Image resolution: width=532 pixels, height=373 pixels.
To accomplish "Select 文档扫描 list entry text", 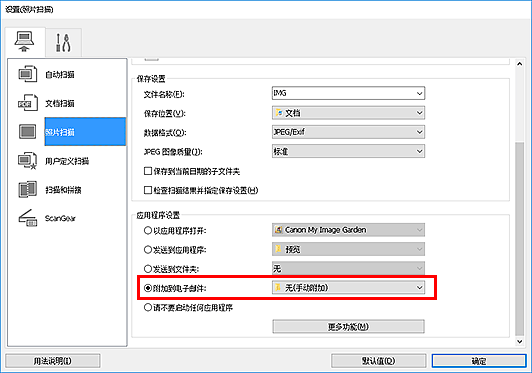I will coord(60,103).
